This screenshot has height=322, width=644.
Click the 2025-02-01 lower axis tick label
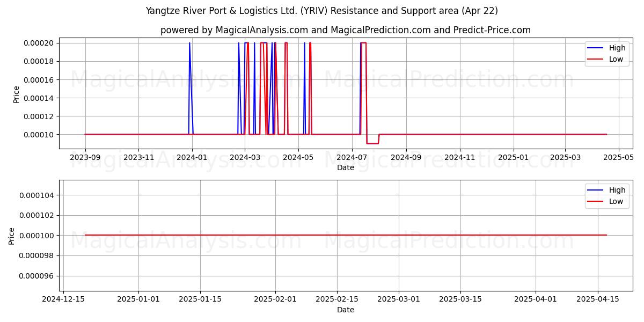[275, 299]
